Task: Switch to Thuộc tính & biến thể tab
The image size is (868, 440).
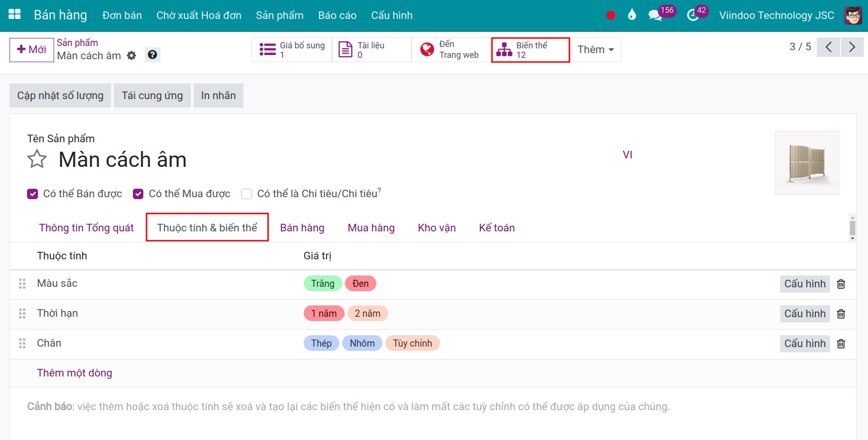Action: (207, 228)
